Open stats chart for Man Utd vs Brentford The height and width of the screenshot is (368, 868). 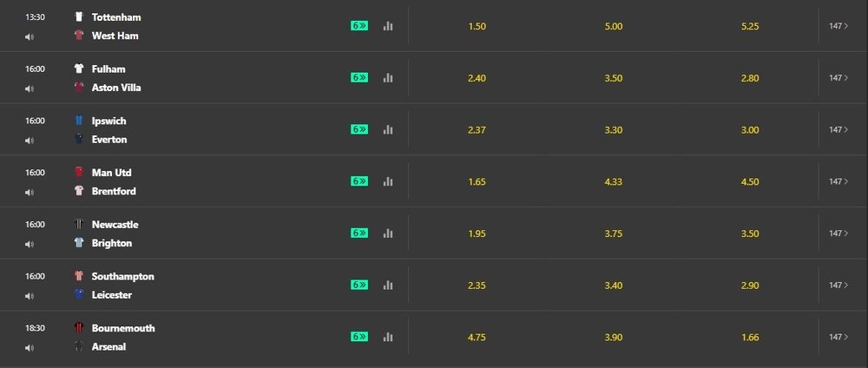388,181
